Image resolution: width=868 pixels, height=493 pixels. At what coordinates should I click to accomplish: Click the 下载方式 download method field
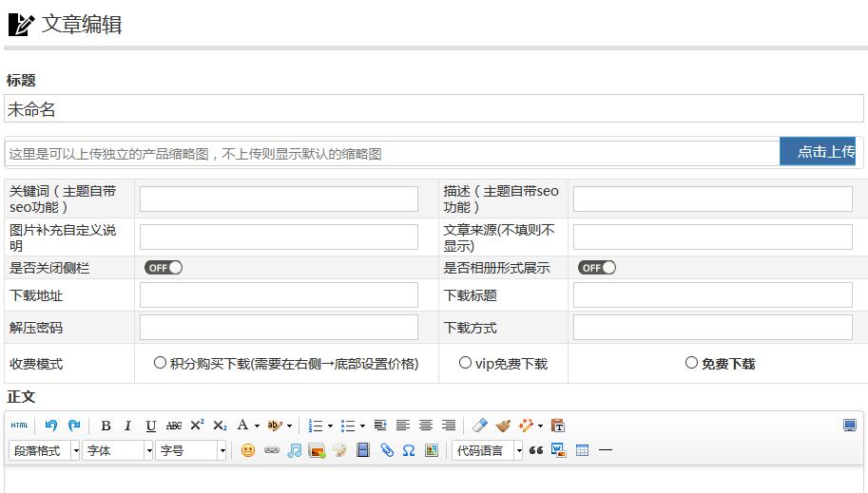(712, 328)
